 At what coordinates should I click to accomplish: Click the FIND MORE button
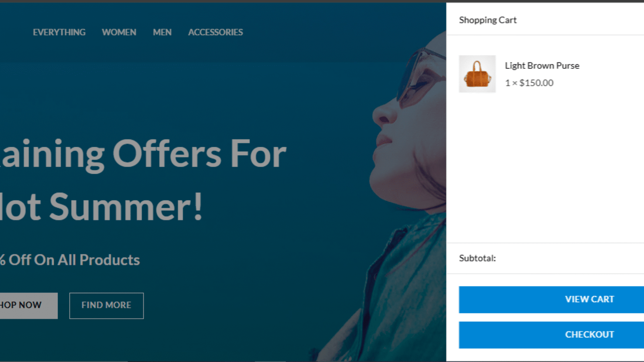[106, 305]
